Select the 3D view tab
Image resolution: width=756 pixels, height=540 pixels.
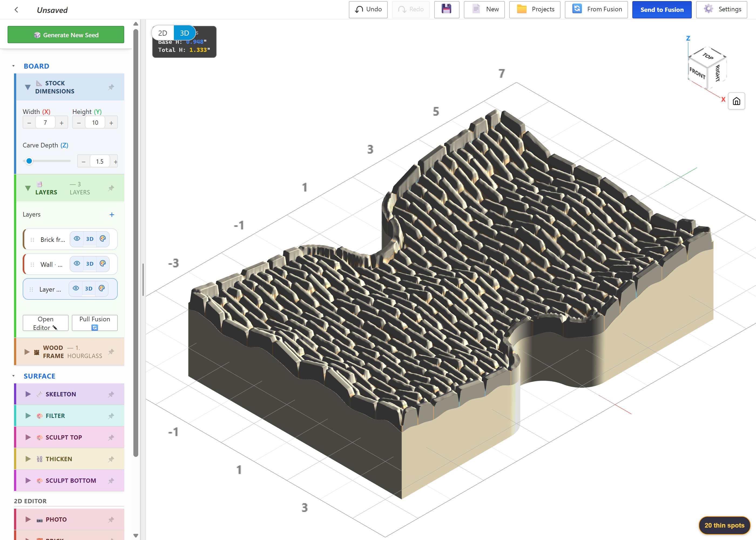[x=184, y=33]
